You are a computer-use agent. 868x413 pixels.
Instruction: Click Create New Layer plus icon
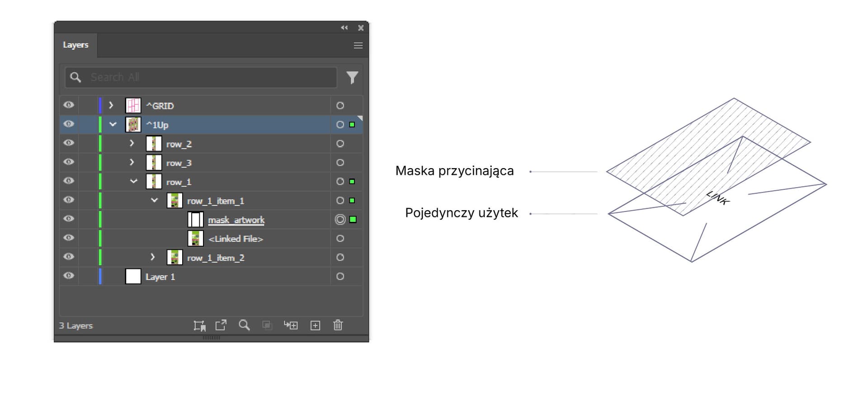coord(315,325)
